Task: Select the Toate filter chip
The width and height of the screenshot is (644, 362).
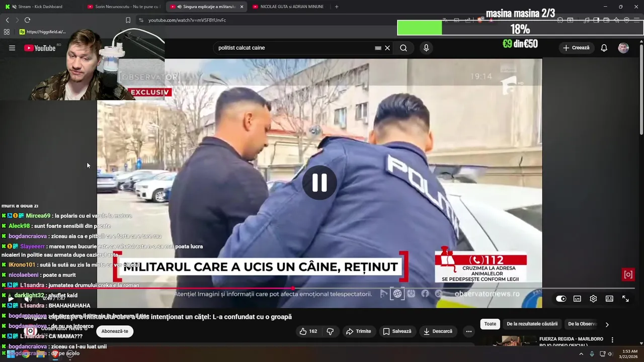Action: (490, 324)
